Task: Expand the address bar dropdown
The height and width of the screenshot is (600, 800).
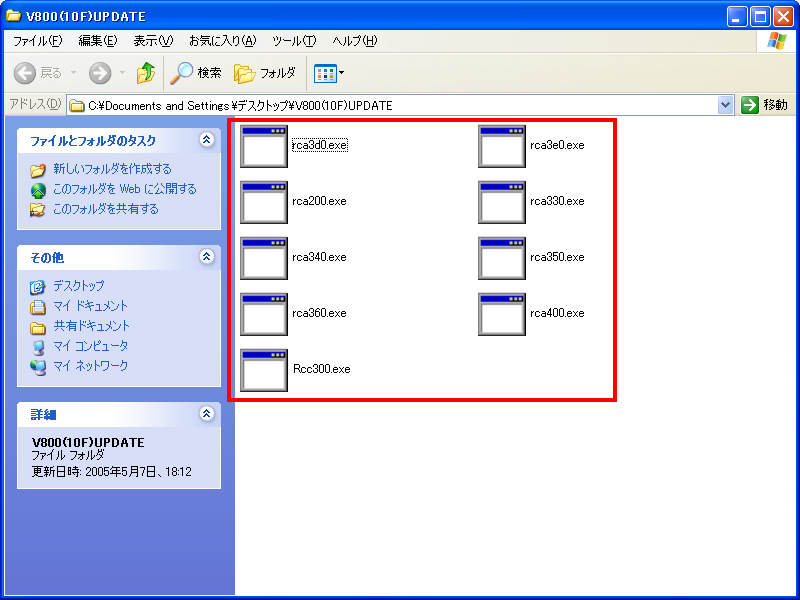Action: click(x=726, y=106)
